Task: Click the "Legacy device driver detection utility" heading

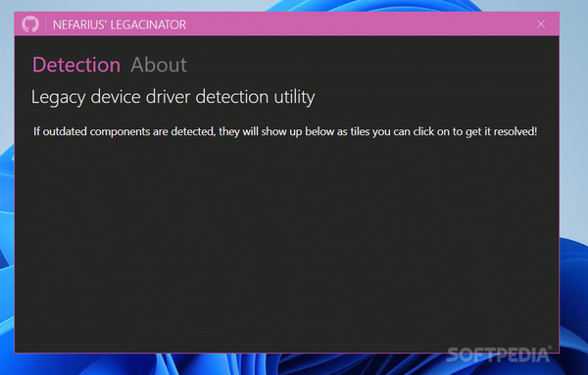Action: pyautogui.click(x=172, y=97)
